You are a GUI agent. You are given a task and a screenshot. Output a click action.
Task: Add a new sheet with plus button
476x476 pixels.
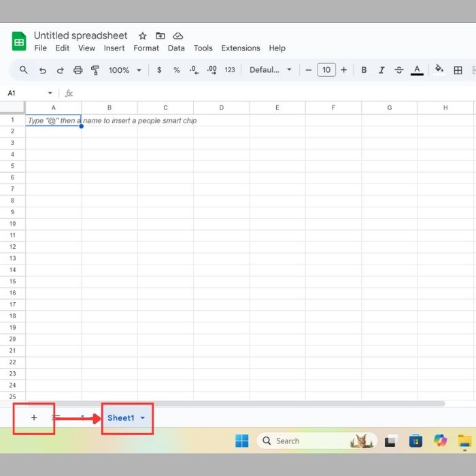34,418
